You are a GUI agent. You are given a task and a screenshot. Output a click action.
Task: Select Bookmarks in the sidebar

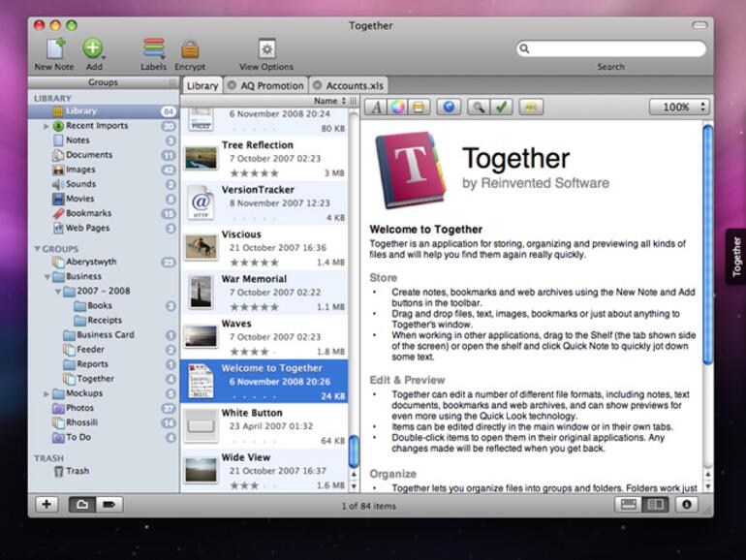[104, 213]
